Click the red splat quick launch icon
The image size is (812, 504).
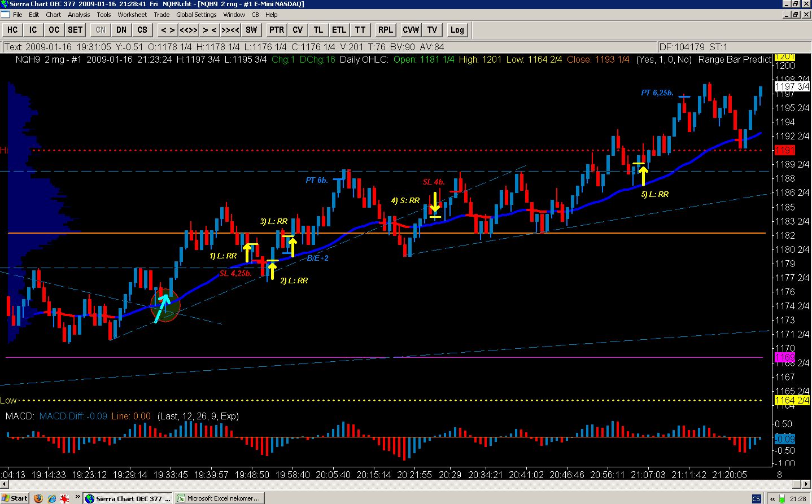[x=66, y=498]
